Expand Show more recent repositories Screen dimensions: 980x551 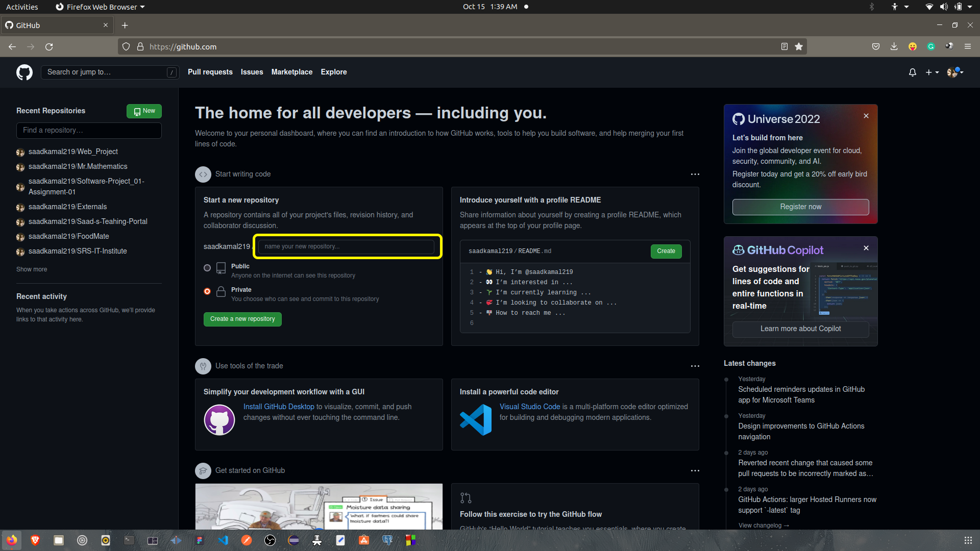click(32, 269)
